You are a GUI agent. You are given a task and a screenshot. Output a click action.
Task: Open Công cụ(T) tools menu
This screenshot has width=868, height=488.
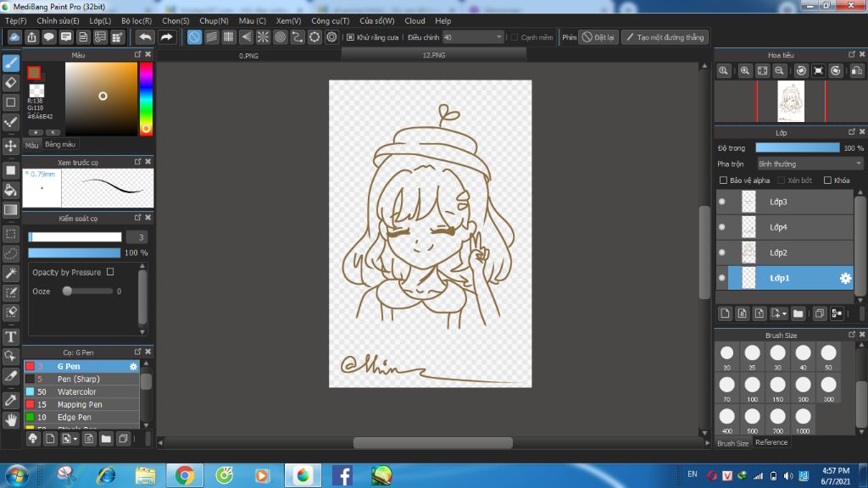tap(330, 20)
